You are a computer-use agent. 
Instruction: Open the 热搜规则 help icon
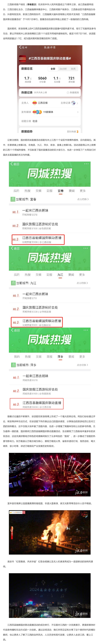[x=68, y=93]
